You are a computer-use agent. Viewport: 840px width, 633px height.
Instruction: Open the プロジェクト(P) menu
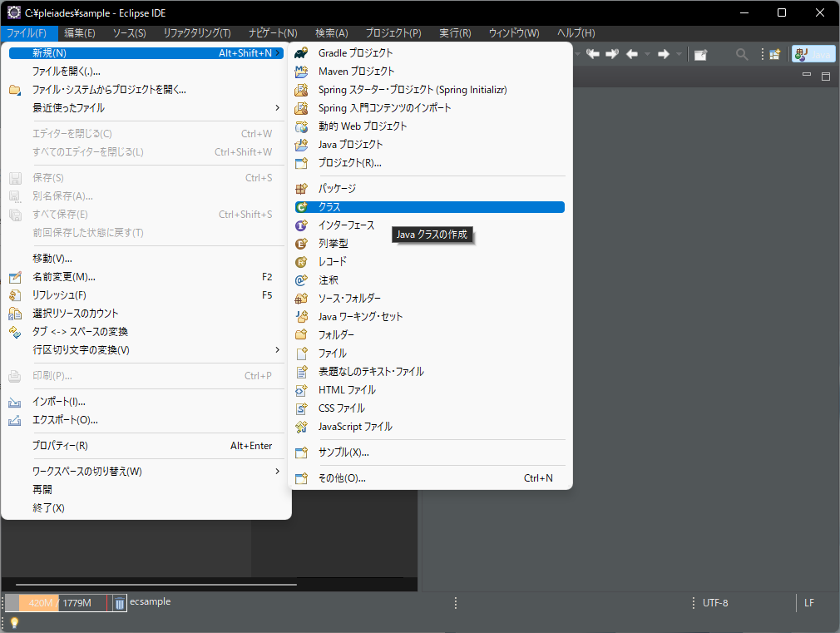pyautogui.click(x=393, y=33)
